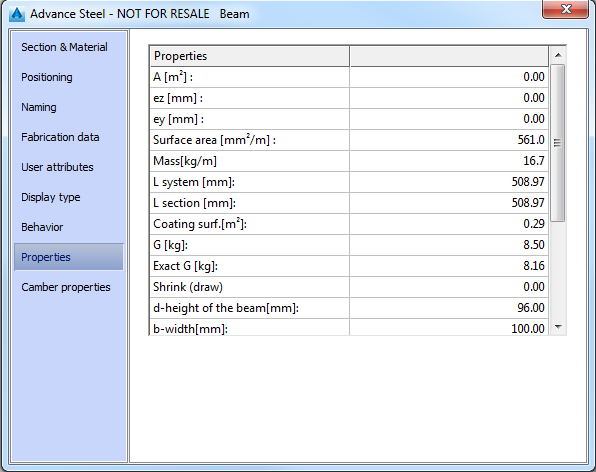This screenshot has height=472, width=596.
Task: Select the Surface area [mm²/m] label
Action: (214, 140)
